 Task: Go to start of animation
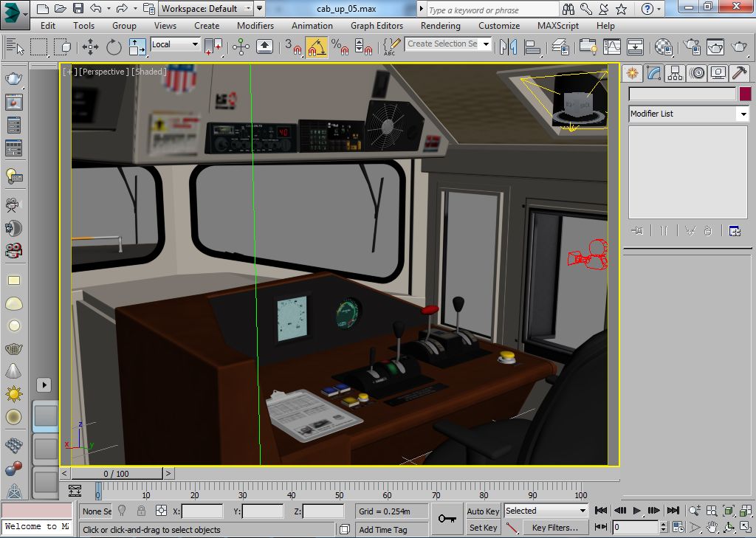click(601, 510)
